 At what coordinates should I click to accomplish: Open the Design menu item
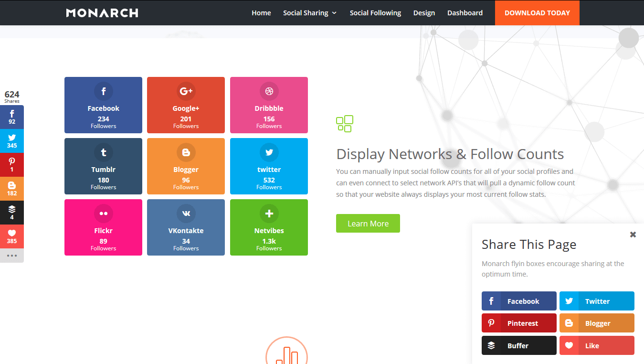tap(424, 13)
